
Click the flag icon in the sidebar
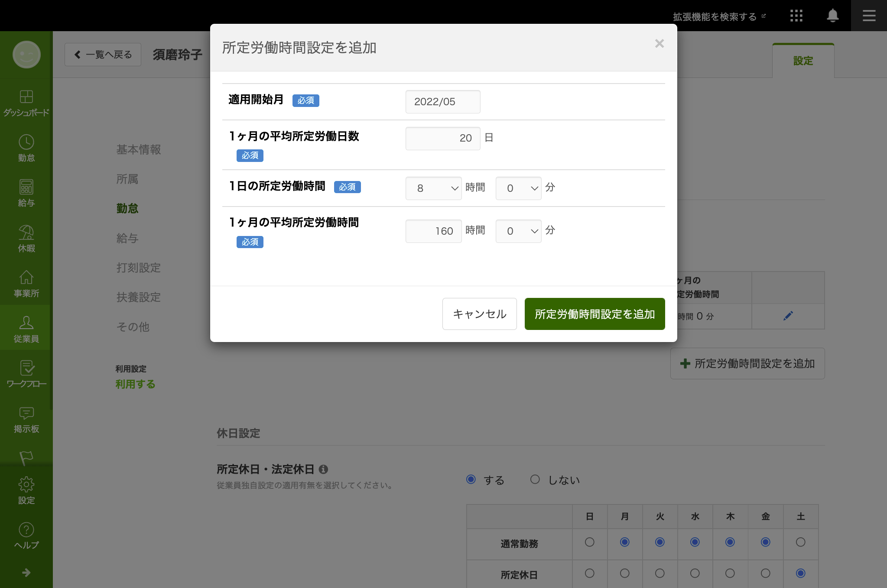(26, 458)
